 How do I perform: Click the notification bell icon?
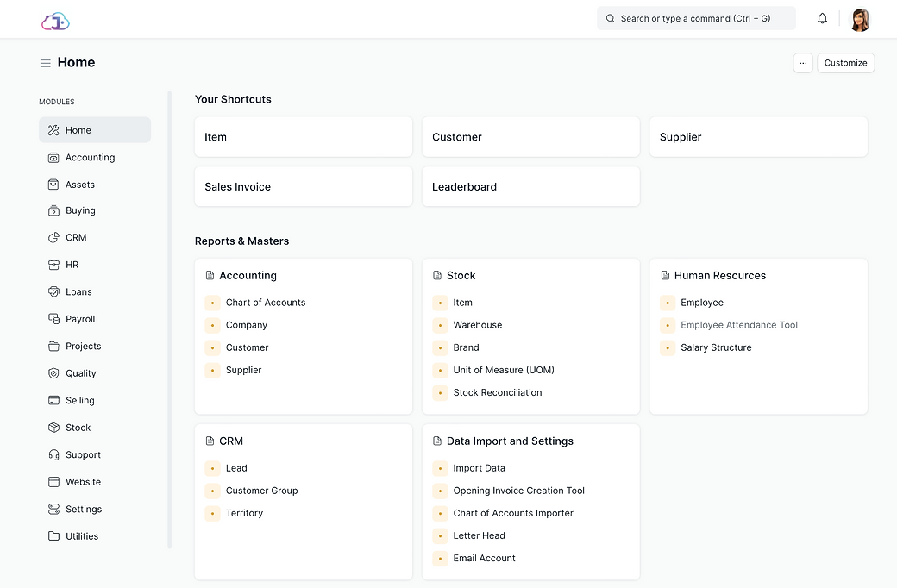tap(822, 18)
